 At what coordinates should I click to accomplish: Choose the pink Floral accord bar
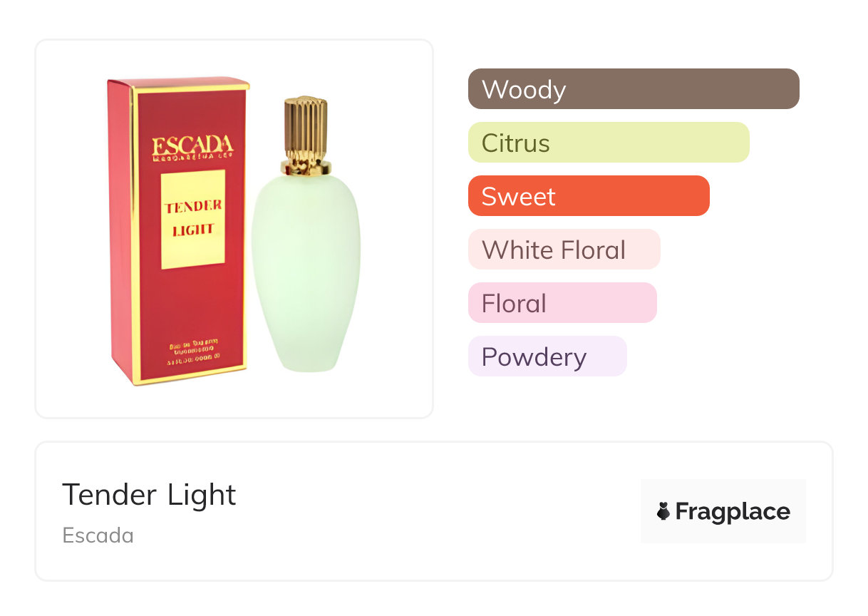point(562,303)
